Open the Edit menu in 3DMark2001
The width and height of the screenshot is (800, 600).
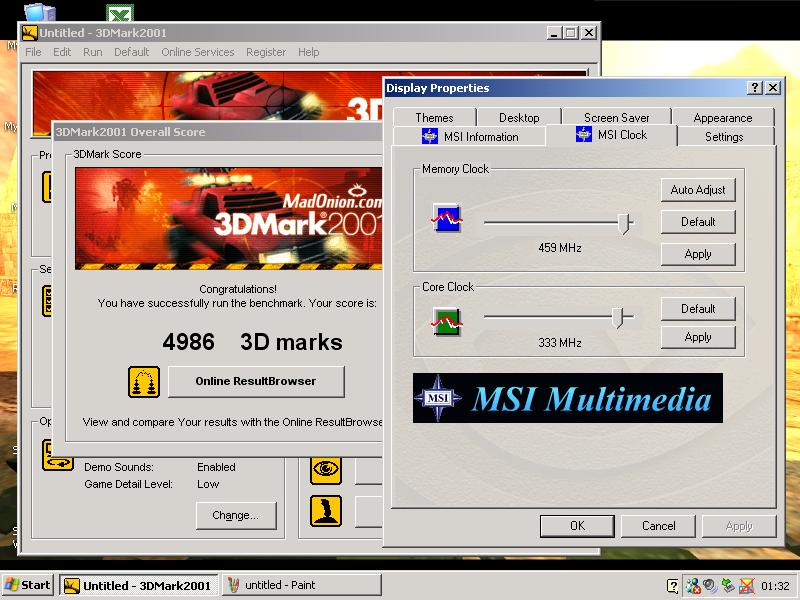pyautogui.click(x=62, y=52)
